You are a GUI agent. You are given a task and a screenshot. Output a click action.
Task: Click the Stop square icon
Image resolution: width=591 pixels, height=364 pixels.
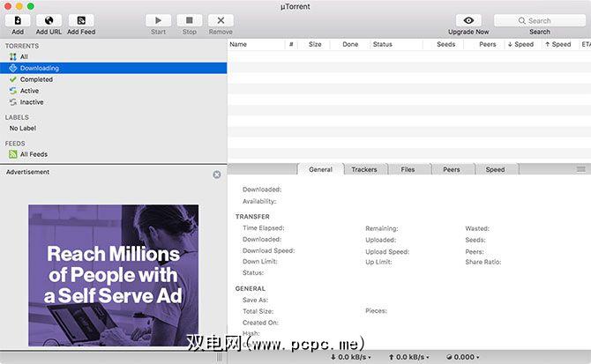coord(190,20)
